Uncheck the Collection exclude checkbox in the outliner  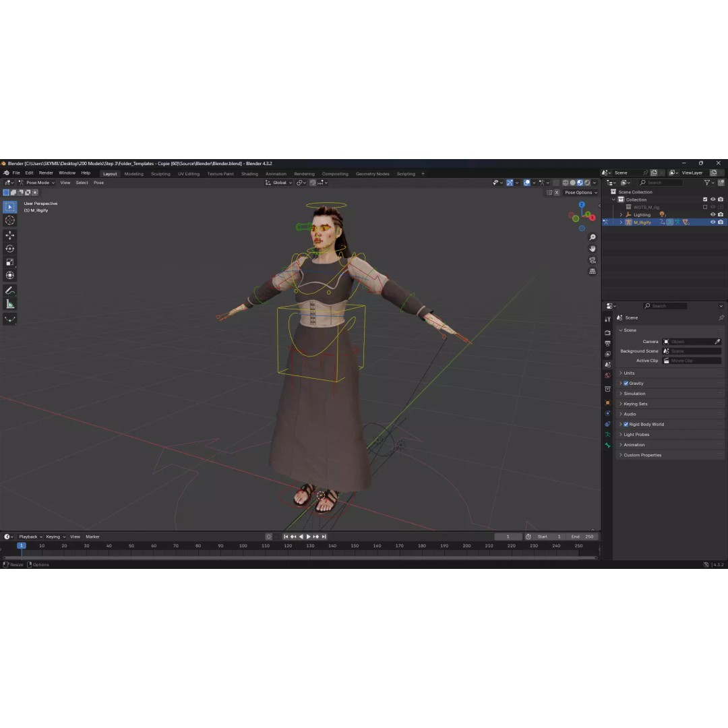[x=705, y=200]
